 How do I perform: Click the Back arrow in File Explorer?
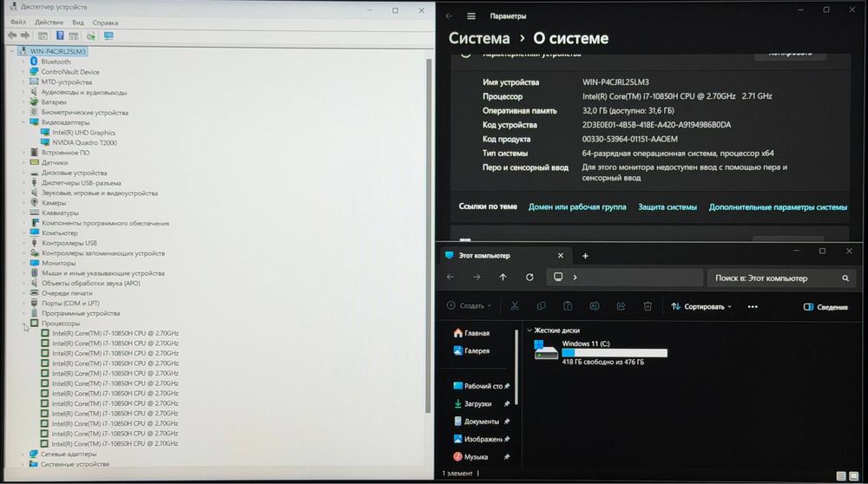(x=450, y=277)
